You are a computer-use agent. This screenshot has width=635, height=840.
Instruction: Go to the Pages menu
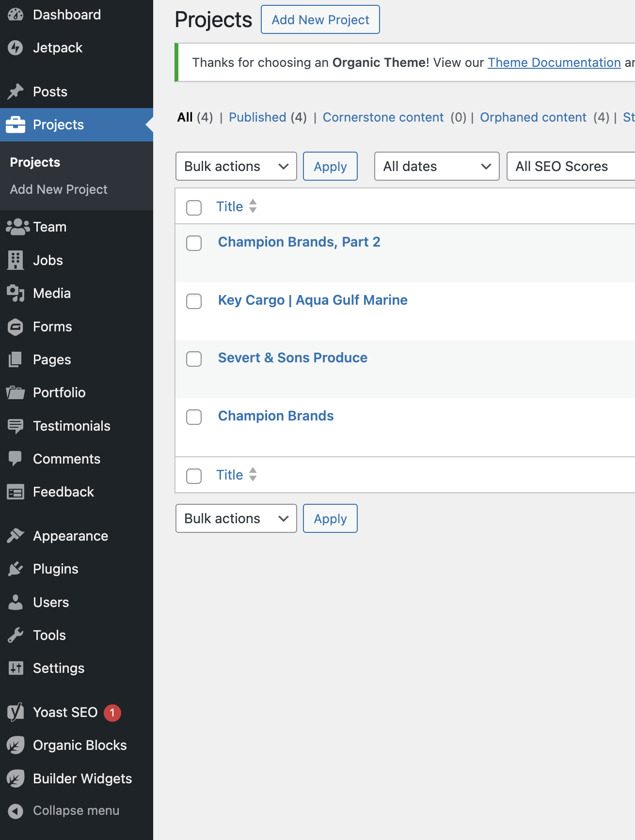click(77, 359)
